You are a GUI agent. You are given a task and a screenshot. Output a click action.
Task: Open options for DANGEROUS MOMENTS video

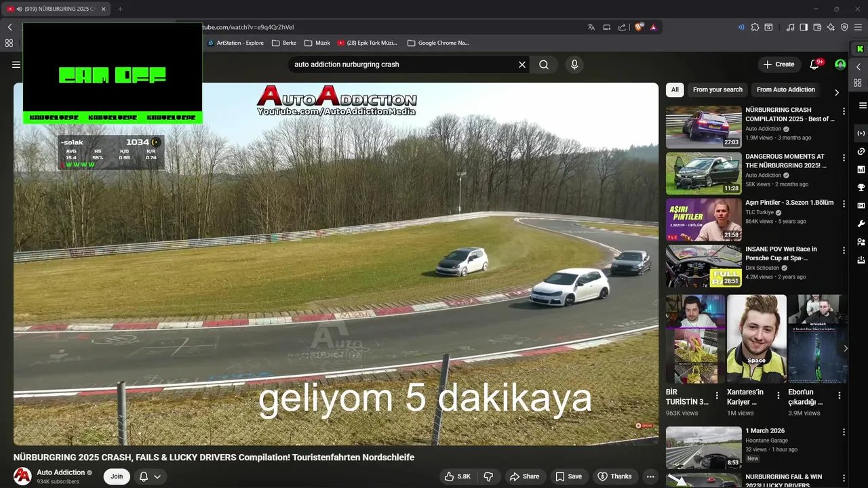tap(844, 158)
